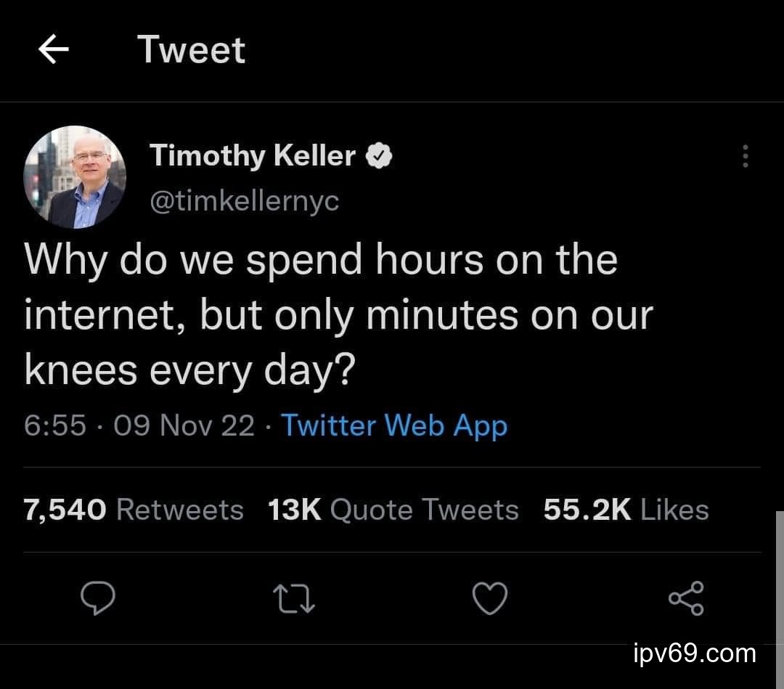Reply using the speech bubble icon
The height and width of the screenshot is (689, 784).
(97, 598)
